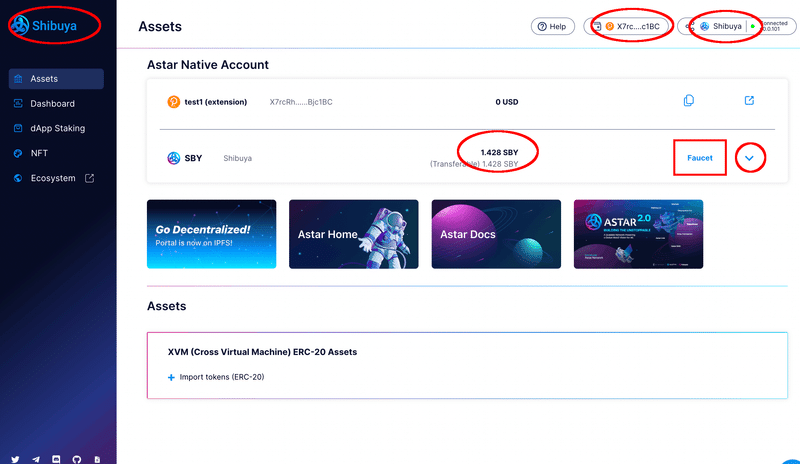Click the Ecosystem external-link arrow icon
Screen dimensions: 800x464
pyautogui.click(x=89, y=178)
